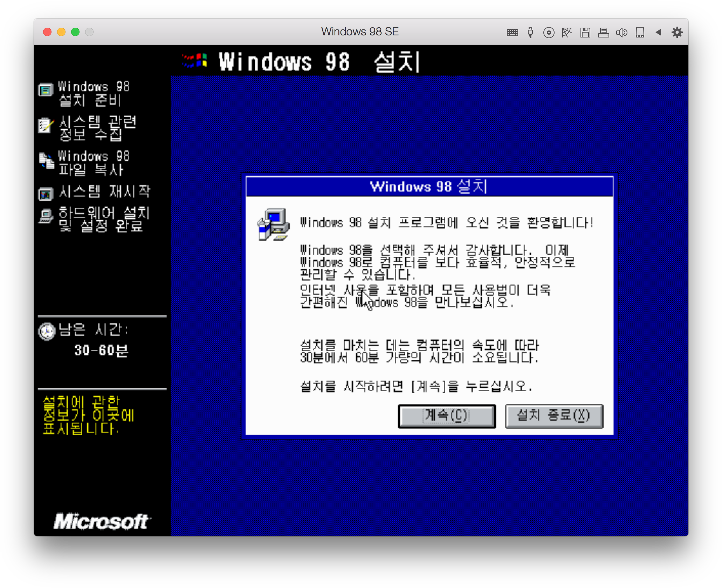Mute the VM via the speaker icon
The height and width of the screenshot is (588, 722).
(x=622, y=32)
